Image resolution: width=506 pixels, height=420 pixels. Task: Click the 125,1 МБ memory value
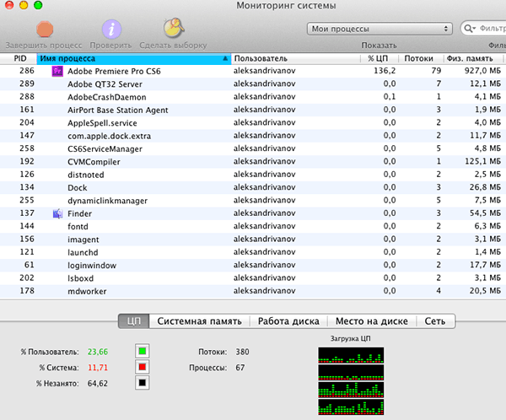[x=482, y=161]
